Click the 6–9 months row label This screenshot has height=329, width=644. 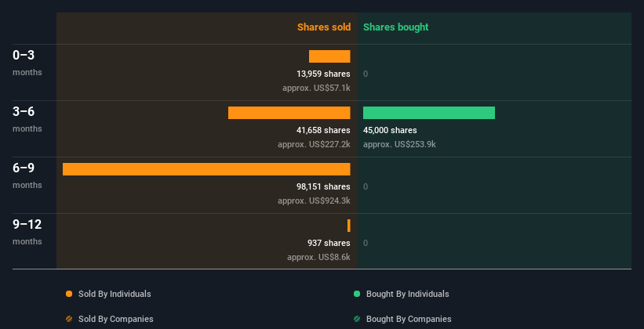click(x=27, y=175)
